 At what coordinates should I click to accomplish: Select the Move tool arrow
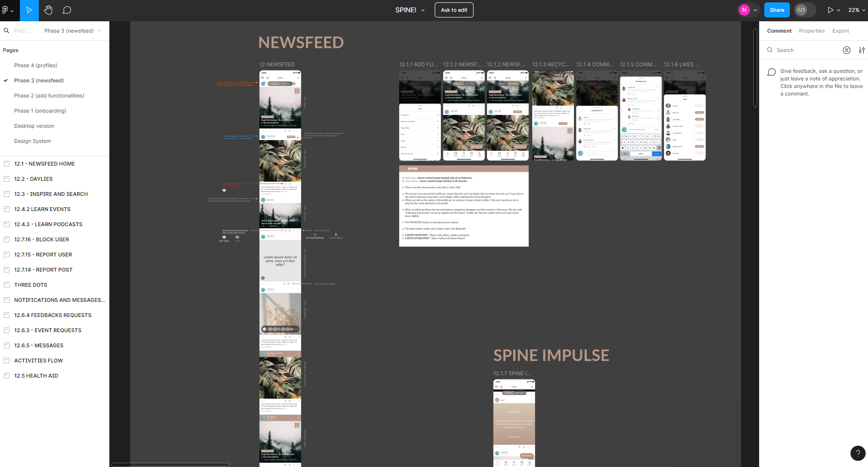click(x=29, y=10)
